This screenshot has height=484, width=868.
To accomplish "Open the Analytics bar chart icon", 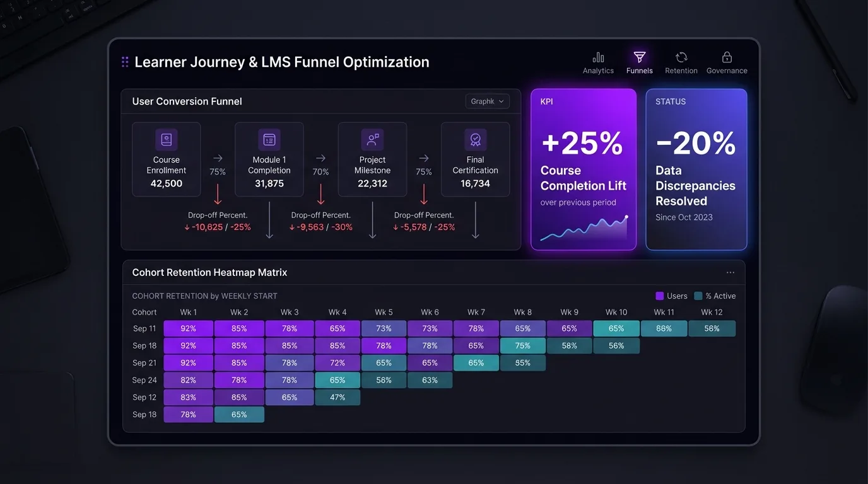I will (x=598, y=57).
